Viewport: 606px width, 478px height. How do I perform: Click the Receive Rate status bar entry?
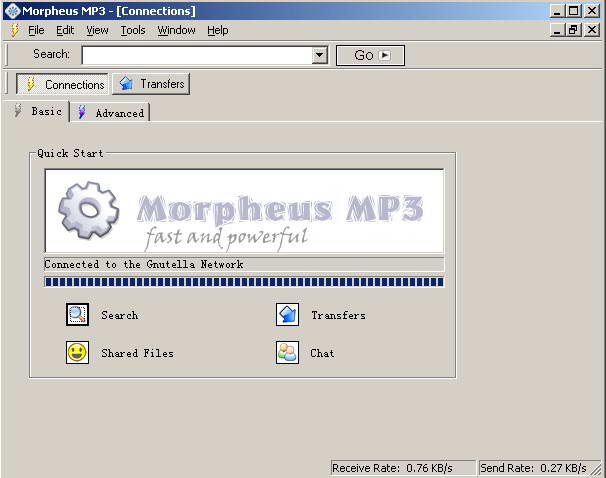pyautogui.click(x=403, y=468)
